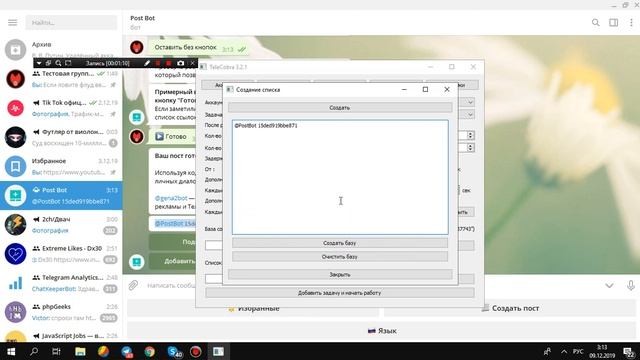Open Tik Tok офиц channel chat

click(x=61, y=108)
